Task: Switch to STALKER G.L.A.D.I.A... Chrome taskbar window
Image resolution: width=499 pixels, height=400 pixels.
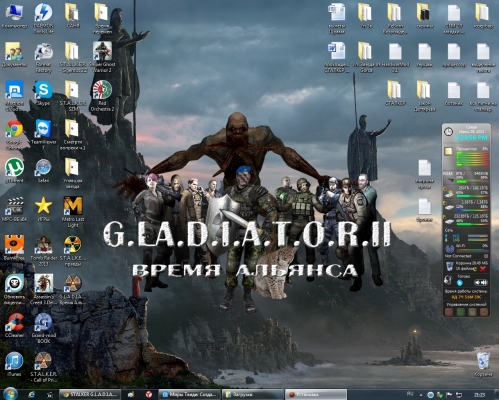Action: coord(90,394)
